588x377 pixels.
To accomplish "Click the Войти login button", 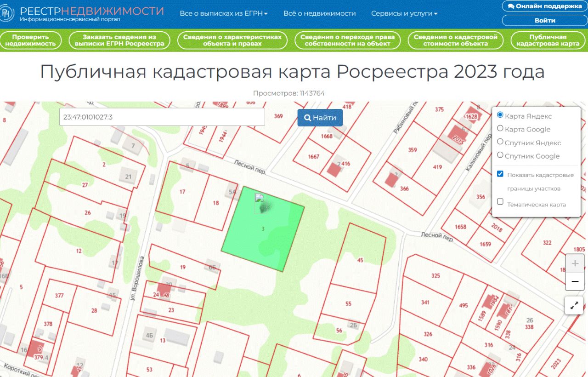I will pos(545,20).
